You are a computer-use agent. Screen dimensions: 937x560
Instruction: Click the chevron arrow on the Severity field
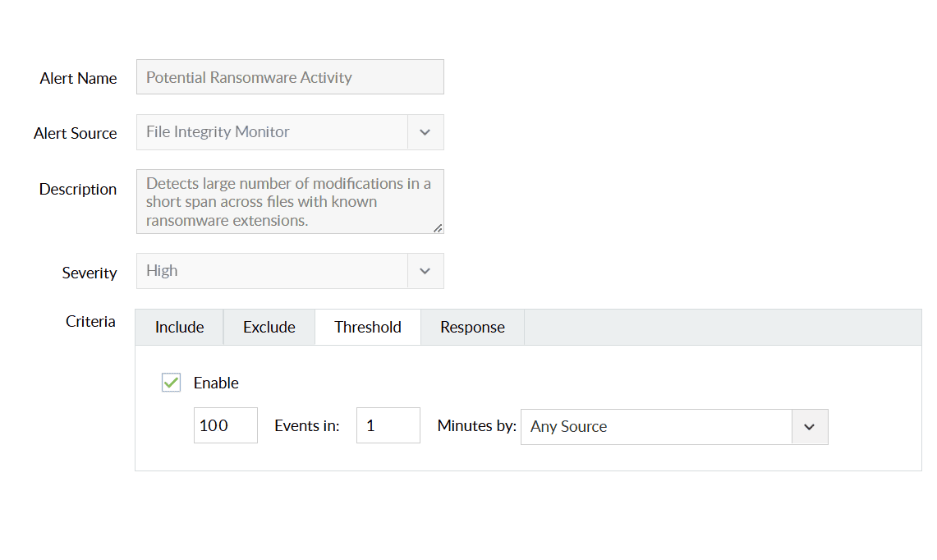point(425,271)
